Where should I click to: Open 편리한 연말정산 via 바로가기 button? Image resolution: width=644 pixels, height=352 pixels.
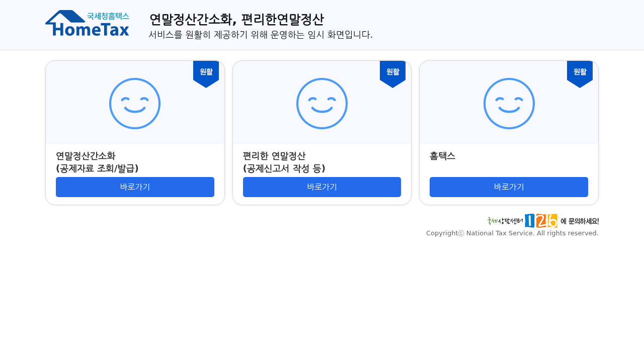coord(322,187)
